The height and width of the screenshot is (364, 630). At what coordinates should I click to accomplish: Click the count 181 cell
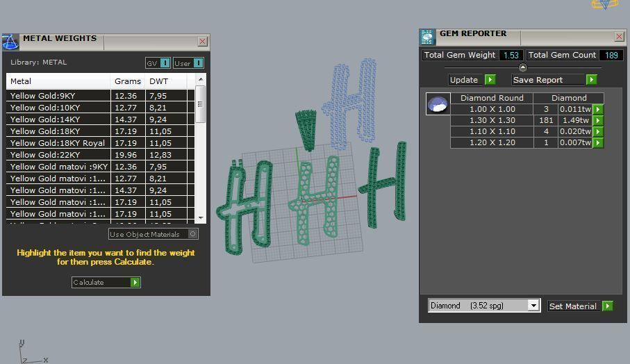546,120
